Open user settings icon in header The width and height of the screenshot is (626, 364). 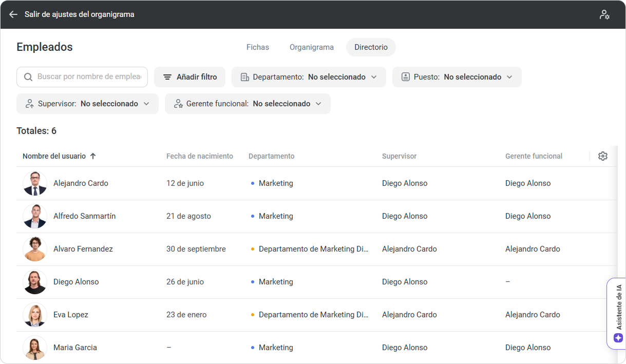coord(604,14)
